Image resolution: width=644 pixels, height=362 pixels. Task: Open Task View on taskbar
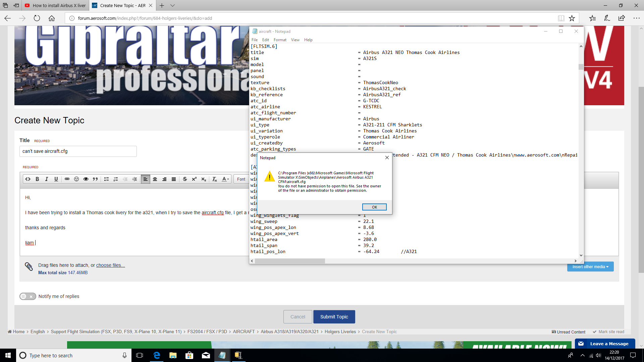point(140,355)
